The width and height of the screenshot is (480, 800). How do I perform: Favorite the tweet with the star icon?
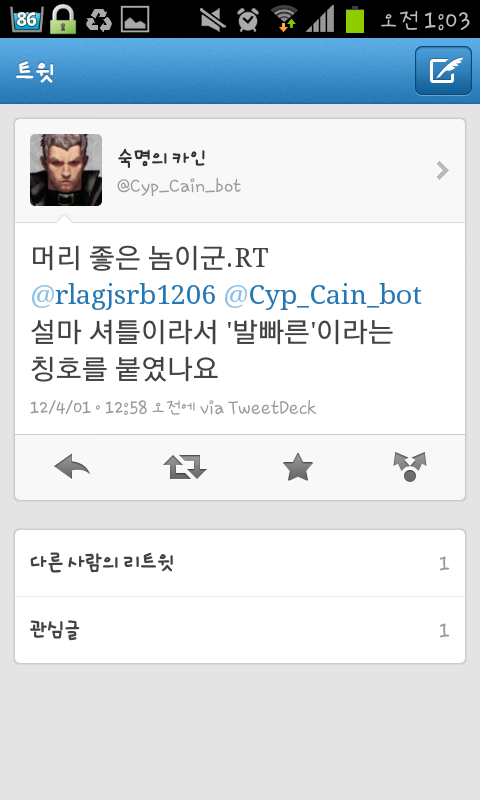coord(297,467)
